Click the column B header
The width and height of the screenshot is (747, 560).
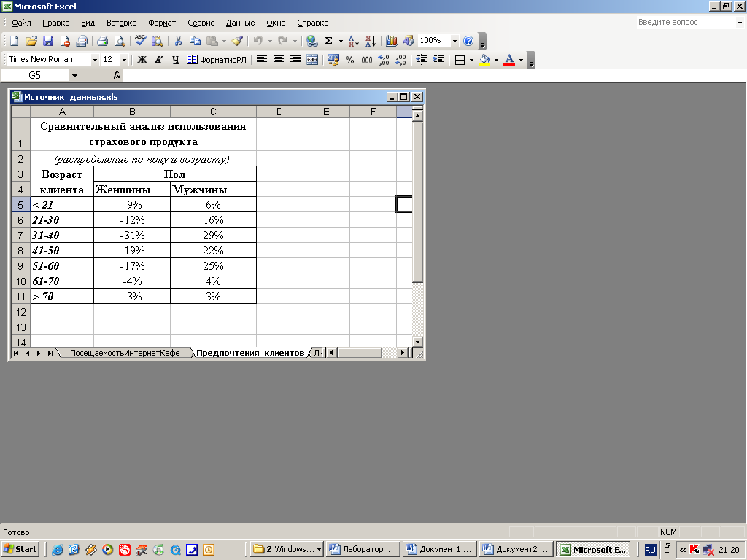pyautogui.click(x=132, y=112)
